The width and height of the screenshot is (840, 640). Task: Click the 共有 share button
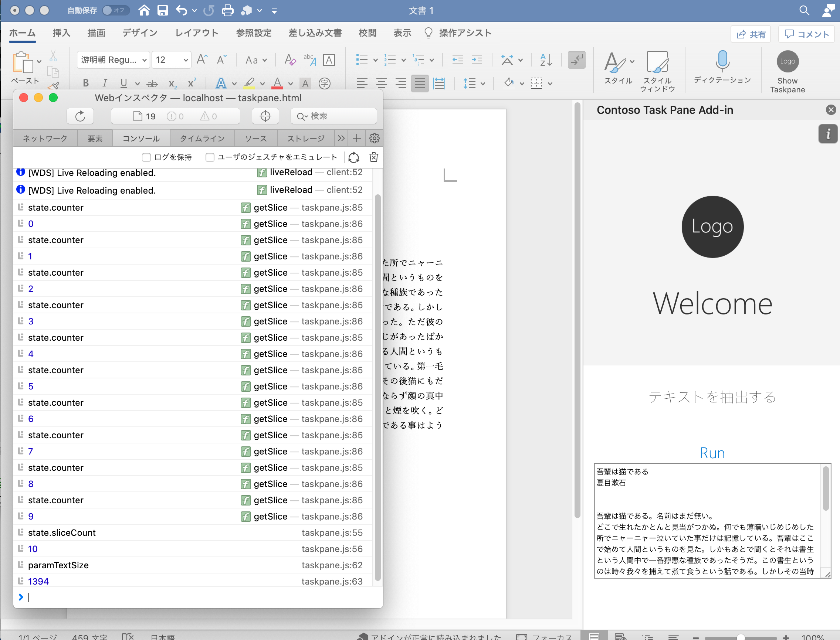click(x=751, y=34)
